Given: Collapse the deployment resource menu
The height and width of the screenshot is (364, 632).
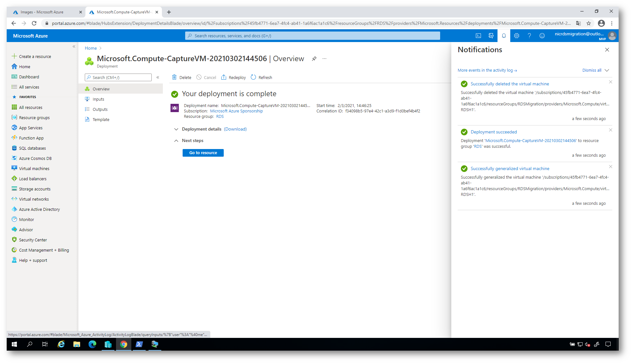Looking at the screenshot, I should coord(158,77).
